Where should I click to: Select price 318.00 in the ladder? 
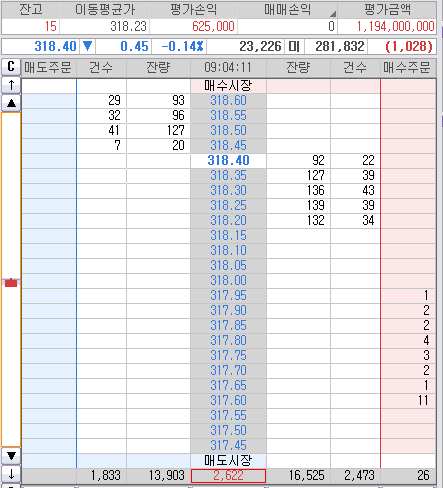[x=228, y=281]
